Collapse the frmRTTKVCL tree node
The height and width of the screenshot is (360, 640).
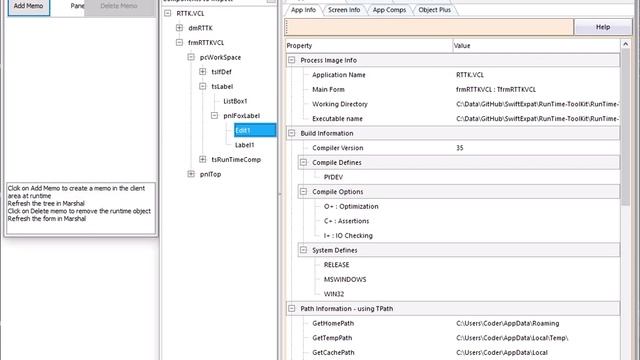(180, 42)
